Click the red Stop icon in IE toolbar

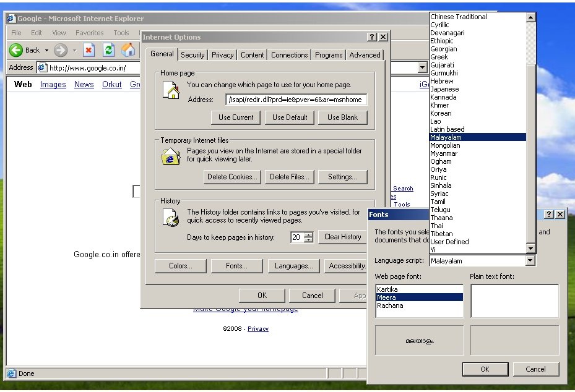click(89, 50)
